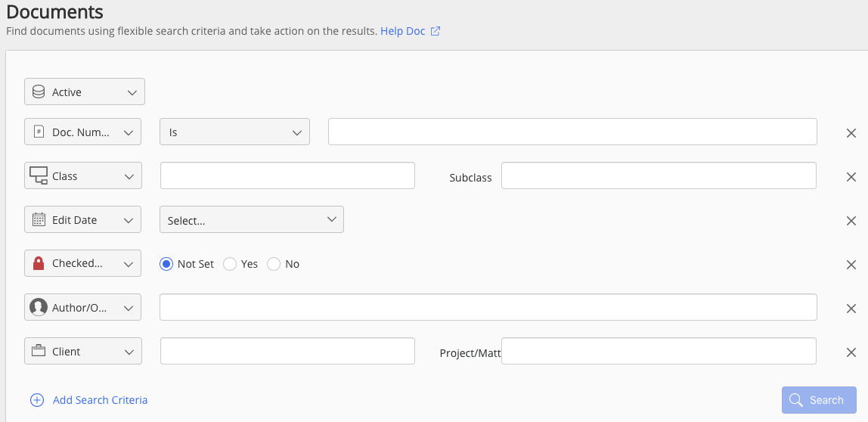This screenshot has width=868, height=422.
Task: Remove the Class criteria row
Action: click(851, 177)
